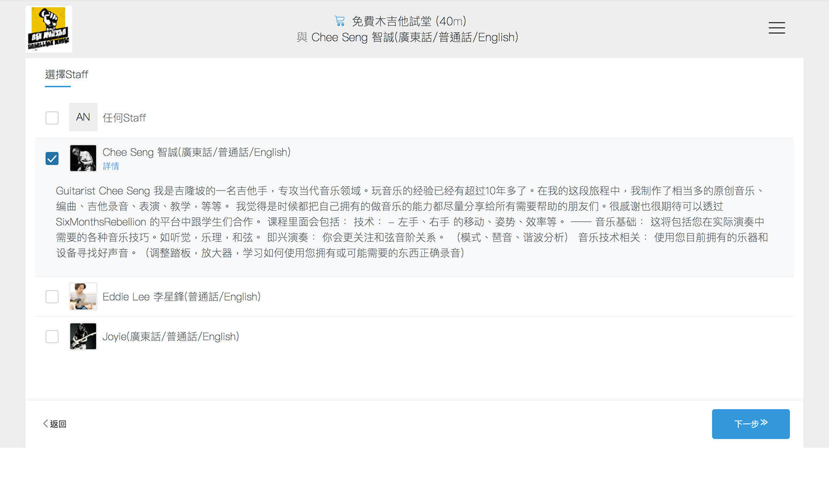
Task: Click Joyie's profile photo
Action: 83,336
